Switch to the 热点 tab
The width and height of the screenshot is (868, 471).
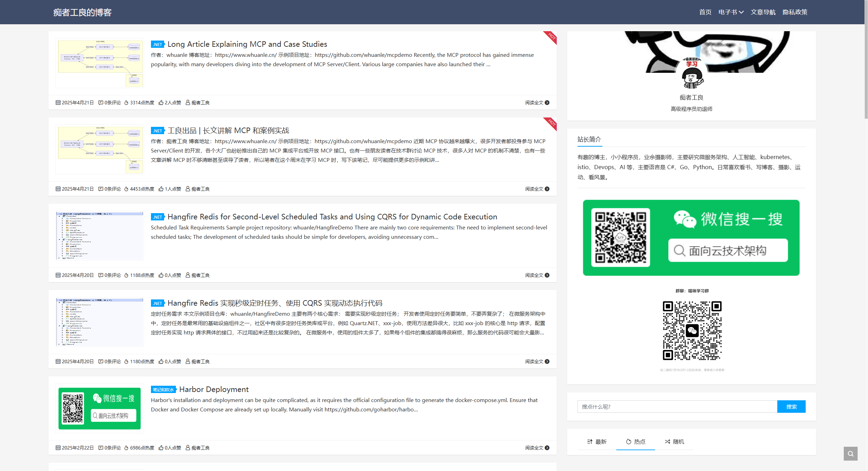pos(636,442)
